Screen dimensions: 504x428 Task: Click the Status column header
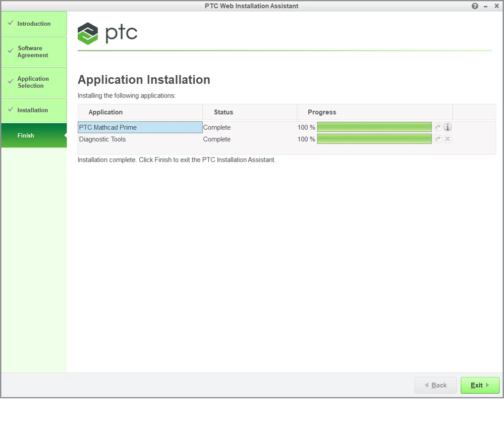(x=250, y=112)
